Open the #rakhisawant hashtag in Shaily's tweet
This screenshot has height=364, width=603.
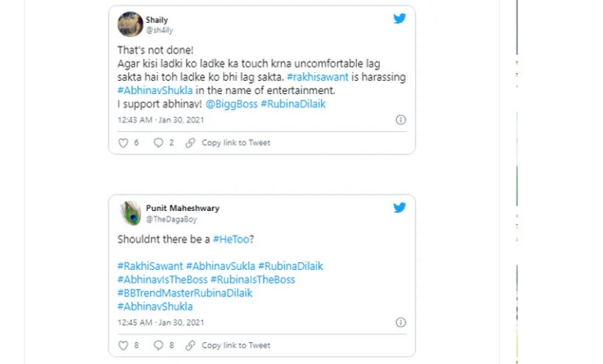coord(318,77)
